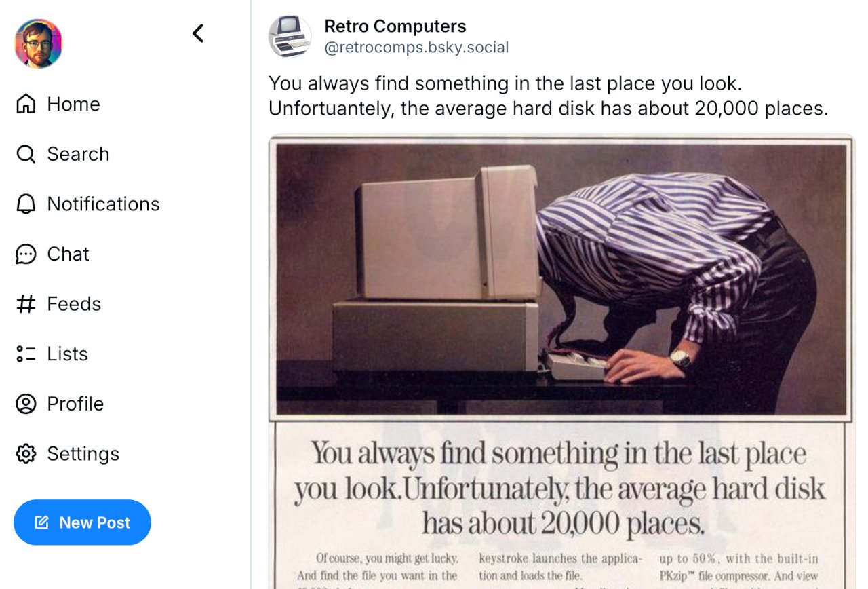Select the Profile menu label
Image resolution: width=868 pixels, height=589 pixels.
point(75,404)
